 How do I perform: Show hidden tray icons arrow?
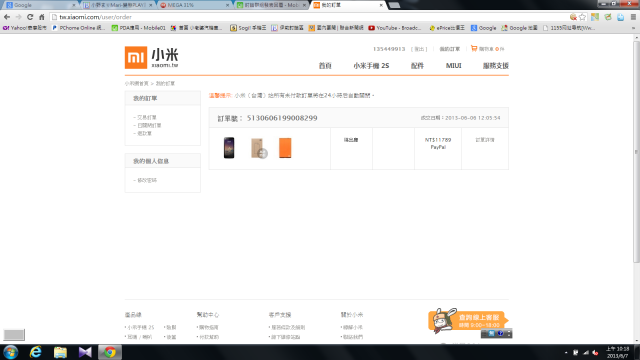pos(566,352)
